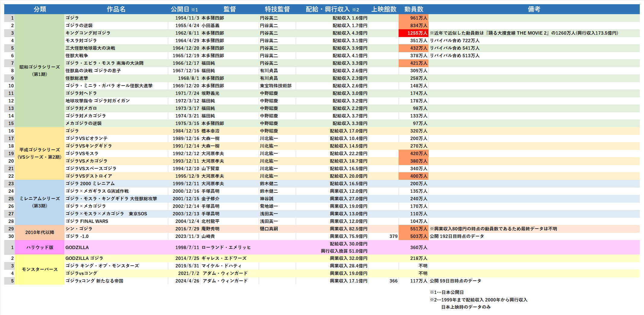The height and width of the screenshot is (315, 644).
Task: Select the 2010年代以降 category cell
Action: click(x=39, y=232)
